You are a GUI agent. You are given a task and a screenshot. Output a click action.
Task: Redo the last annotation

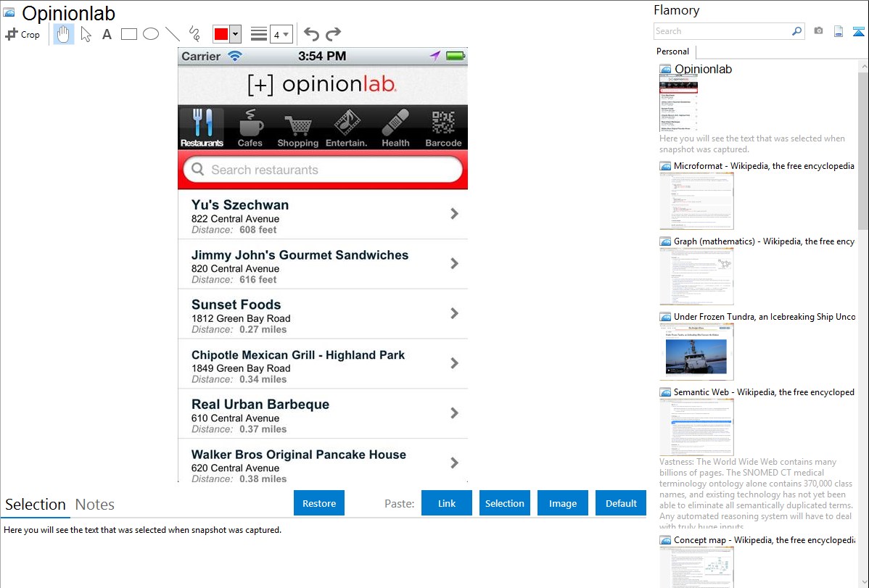[333, 34]
